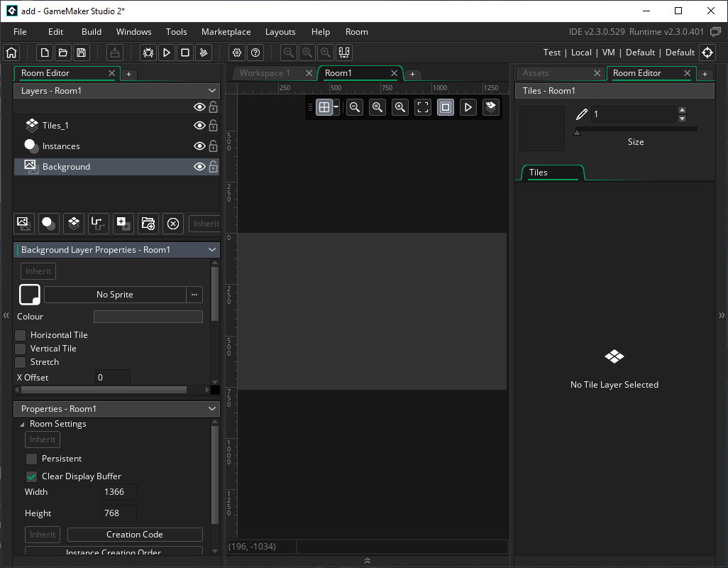Create a new layer folder
The width and height of the screenshot is (728, 568).
[148, 224]
